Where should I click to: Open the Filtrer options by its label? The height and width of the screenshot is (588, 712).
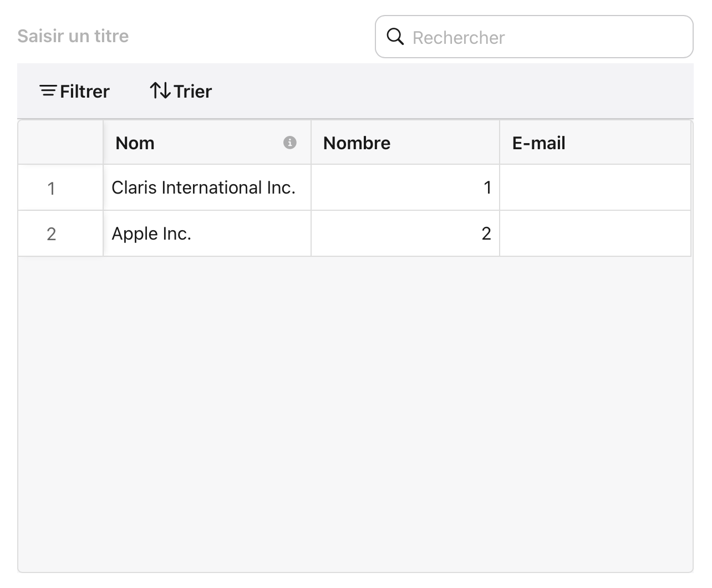84,92
